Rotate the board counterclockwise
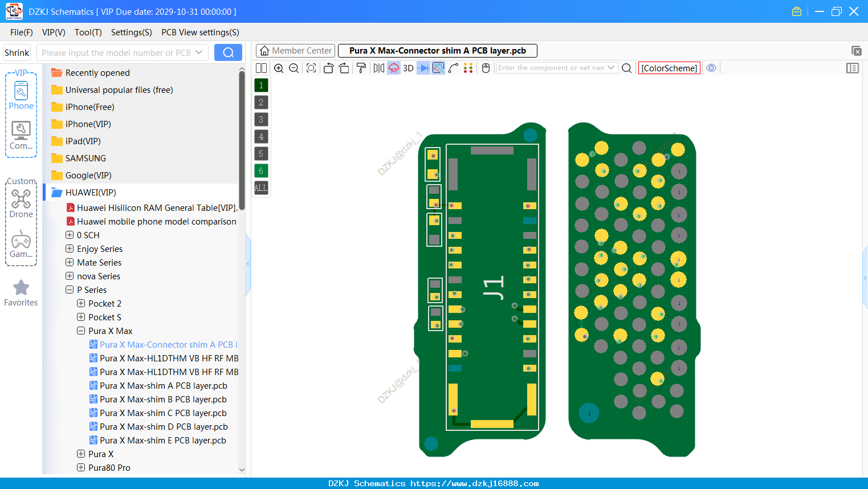The width and height of the screenshot is (868, 489). click(x=328, y=68)
